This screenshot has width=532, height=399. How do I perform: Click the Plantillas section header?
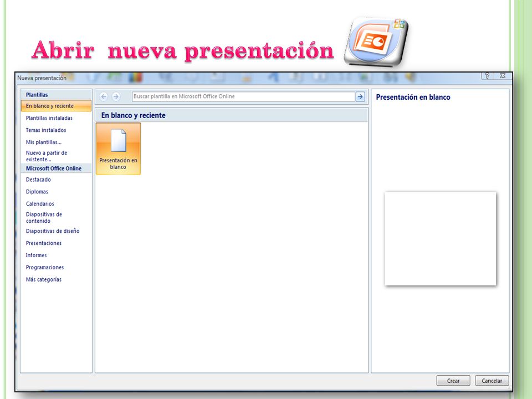point(56,95)
